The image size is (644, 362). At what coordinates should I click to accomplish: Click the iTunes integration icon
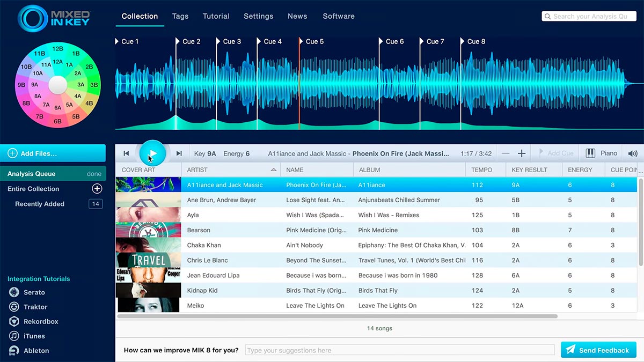pyautogui.click(x=14, y=336)
